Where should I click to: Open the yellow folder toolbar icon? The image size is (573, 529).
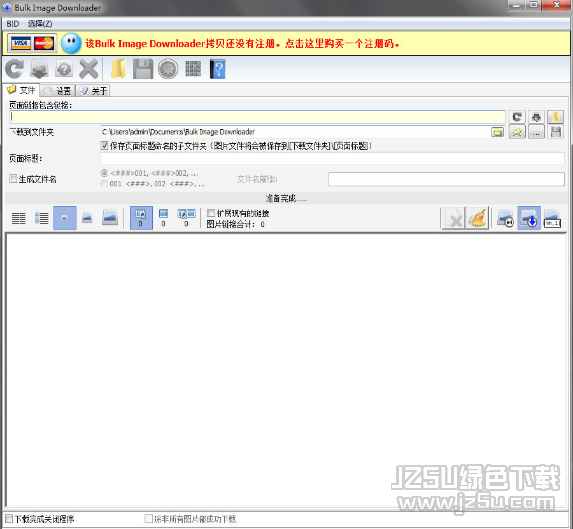click(118, 69)
